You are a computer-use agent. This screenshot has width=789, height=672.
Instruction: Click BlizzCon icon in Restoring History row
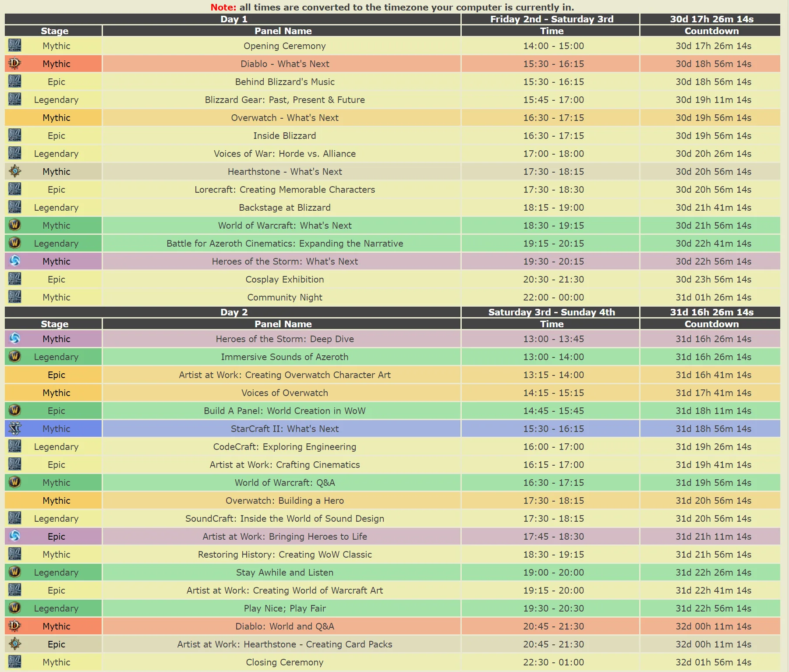14,554
